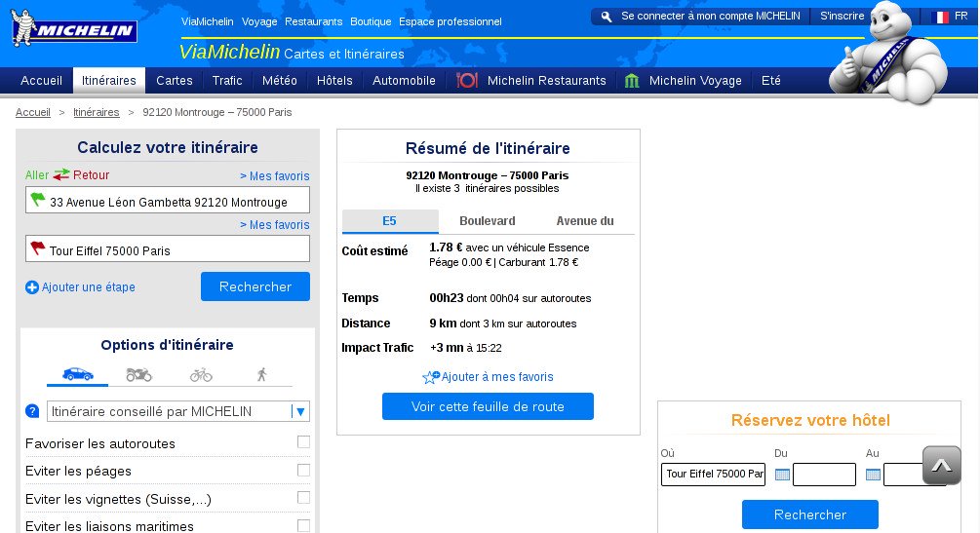Open the check-out date calendar icon

873,475
